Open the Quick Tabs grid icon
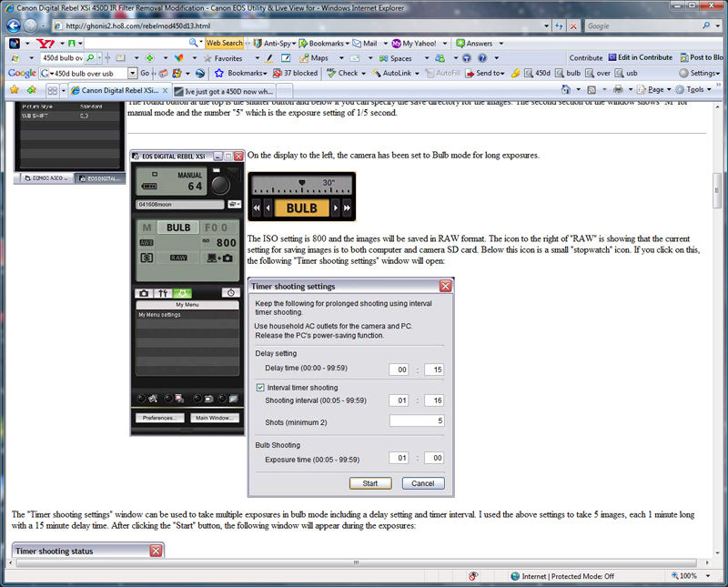The width and height of the screenshot is (728, 587). click(53, 91)
